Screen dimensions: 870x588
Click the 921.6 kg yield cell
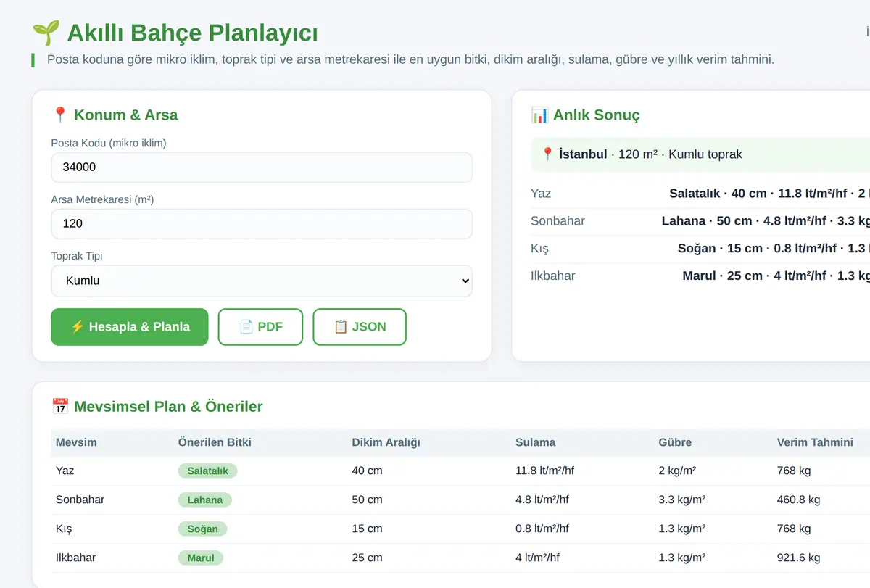click(x=798, y=558)
